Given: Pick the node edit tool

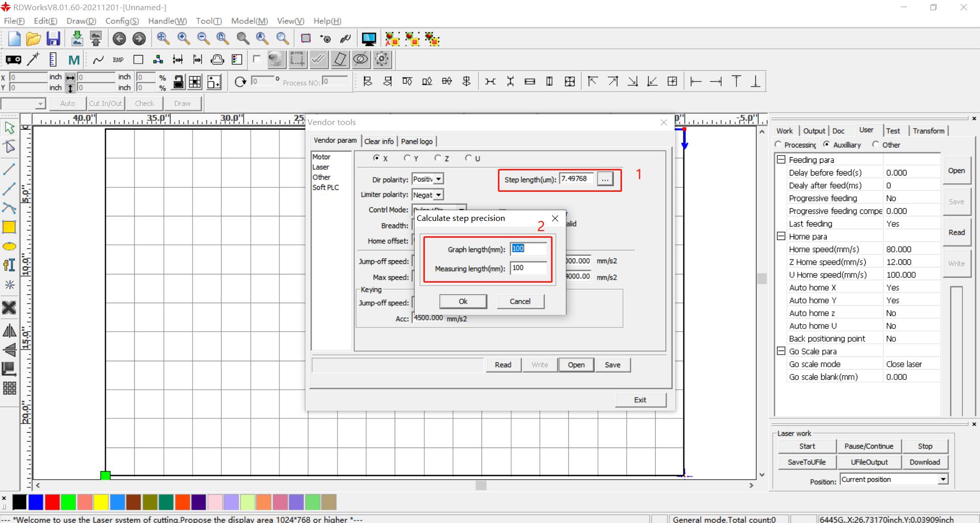Looking at the screenshot, I should (x=9, y=147).
